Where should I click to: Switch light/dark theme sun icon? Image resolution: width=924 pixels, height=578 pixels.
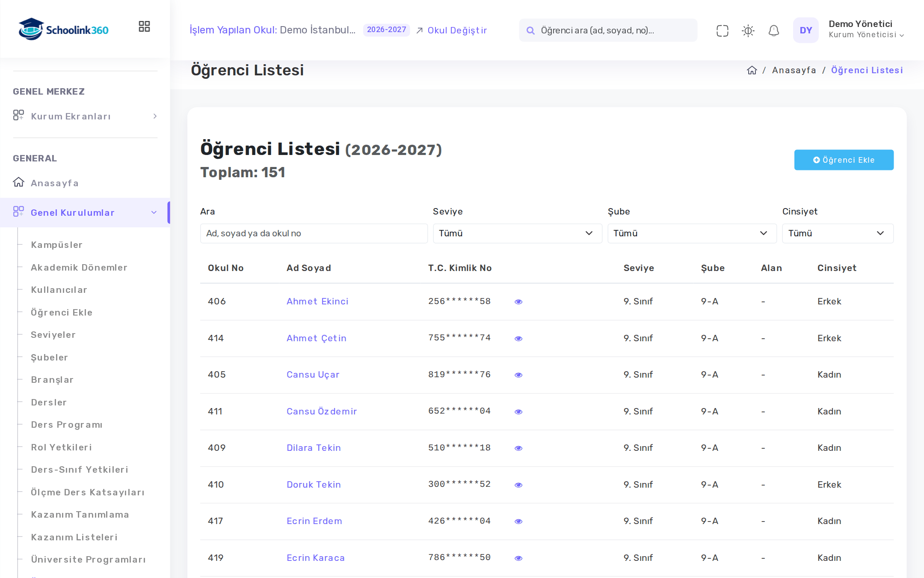(748, 31)
